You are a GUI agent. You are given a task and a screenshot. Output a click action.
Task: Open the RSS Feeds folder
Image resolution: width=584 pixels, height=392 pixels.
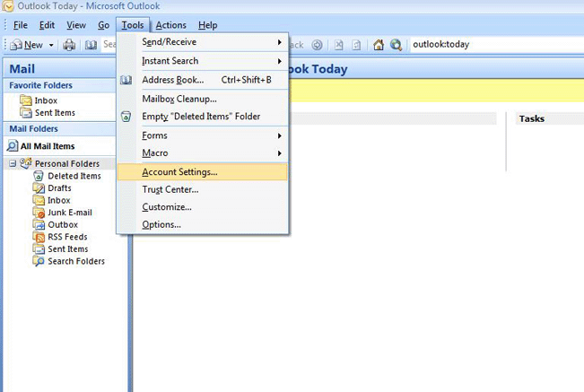[67, 237]
